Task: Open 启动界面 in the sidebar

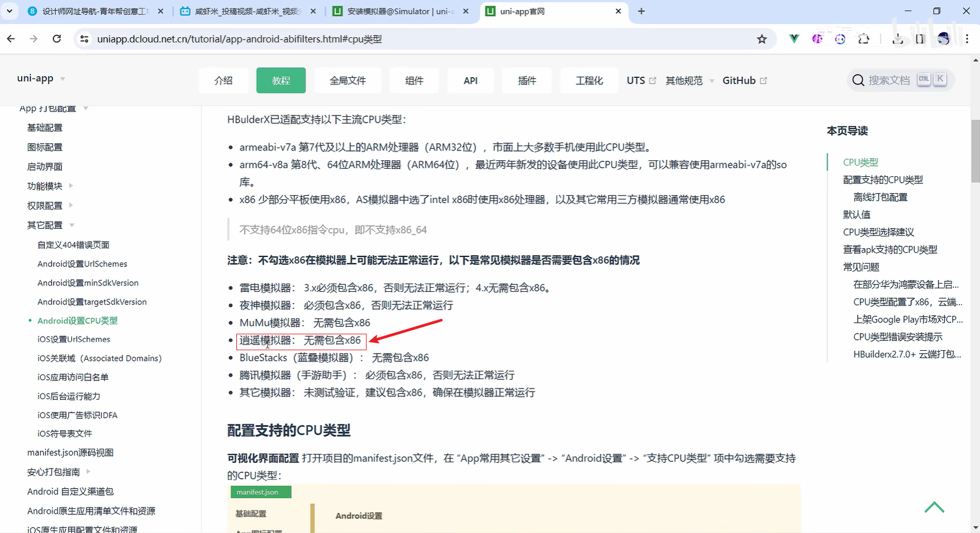Action: pyautogui.click(x=45, y=167)
